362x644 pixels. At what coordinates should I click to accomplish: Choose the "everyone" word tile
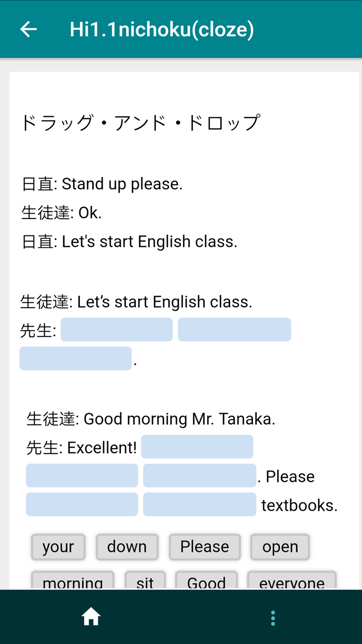pyautogui.click(x=292, y=580)
